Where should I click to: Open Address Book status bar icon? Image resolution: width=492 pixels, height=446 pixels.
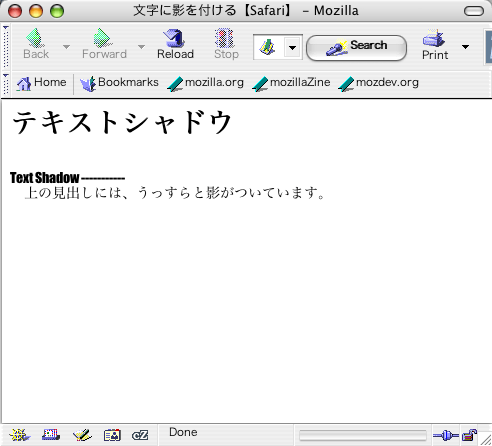point(112,435)
